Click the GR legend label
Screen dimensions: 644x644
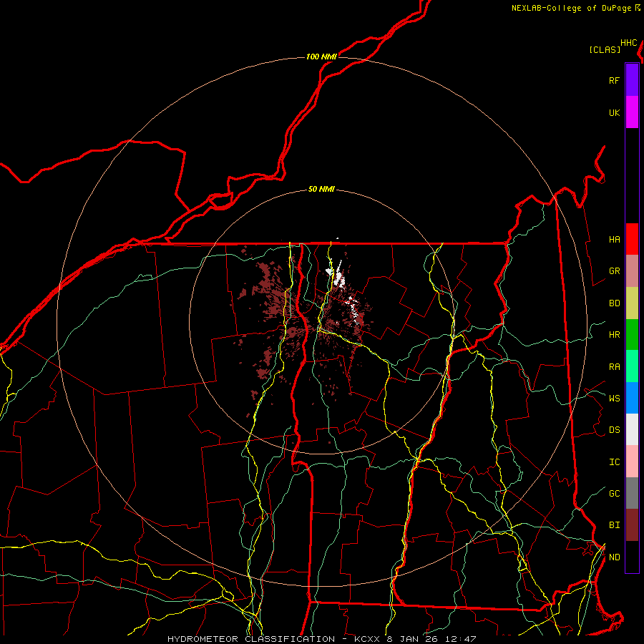point(614,270)
